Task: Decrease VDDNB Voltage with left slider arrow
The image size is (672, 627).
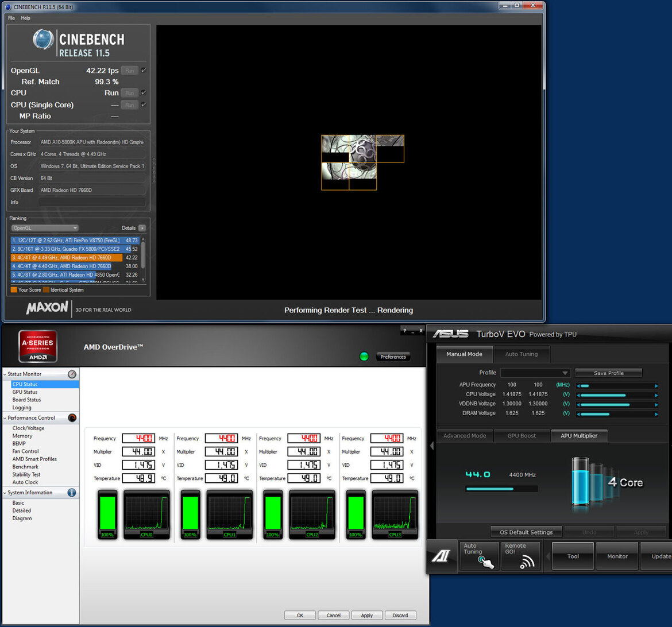Action: click(x=578, y=405)
